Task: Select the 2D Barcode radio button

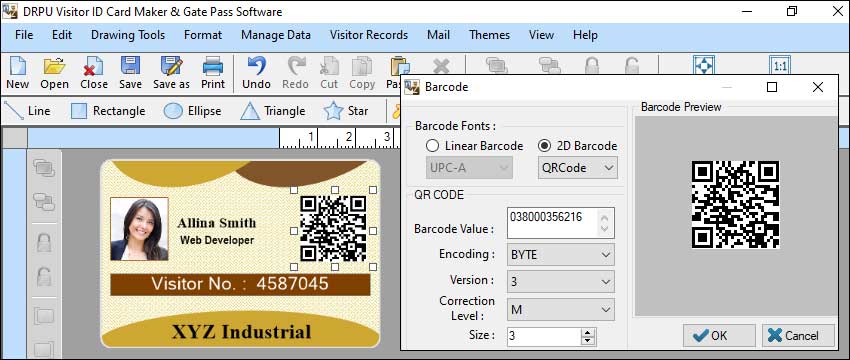Action: click(544, 146)
